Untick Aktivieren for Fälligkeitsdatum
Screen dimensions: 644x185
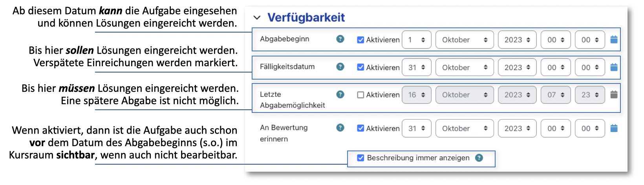360,67
